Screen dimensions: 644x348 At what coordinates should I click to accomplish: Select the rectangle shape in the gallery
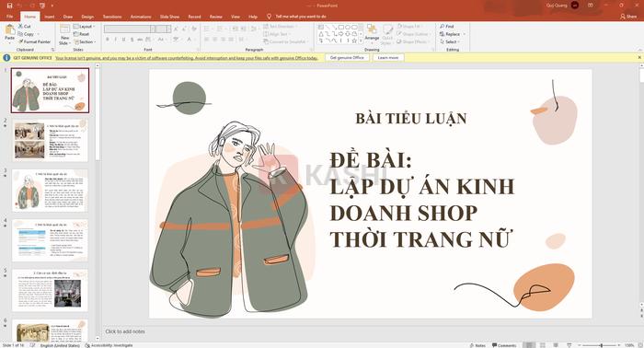pyautogui.click(x=341, y=27)
